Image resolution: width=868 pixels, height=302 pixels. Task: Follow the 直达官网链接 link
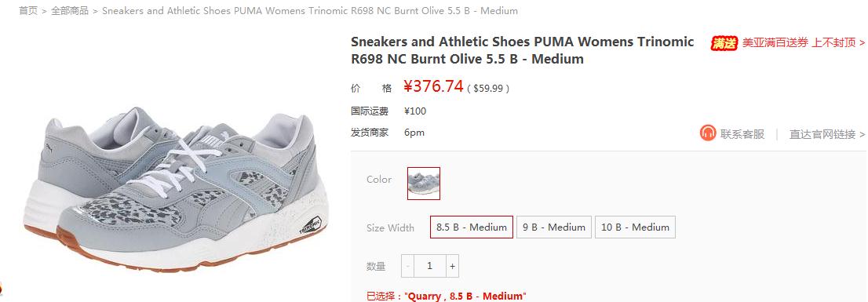822,134
